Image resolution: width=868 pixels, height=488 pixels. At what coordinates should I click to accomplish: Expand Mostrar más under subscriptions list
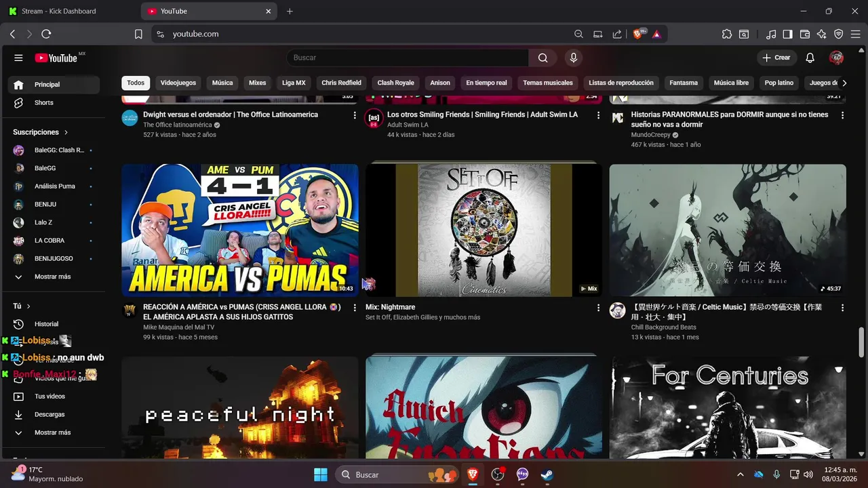click(x=54, y=277)
